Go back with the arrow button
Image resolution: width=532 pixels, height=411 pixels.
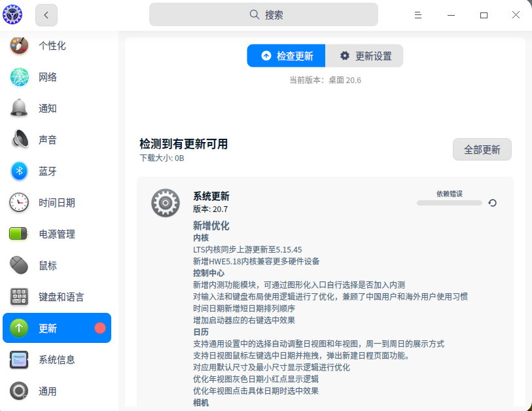coord(46,15)
